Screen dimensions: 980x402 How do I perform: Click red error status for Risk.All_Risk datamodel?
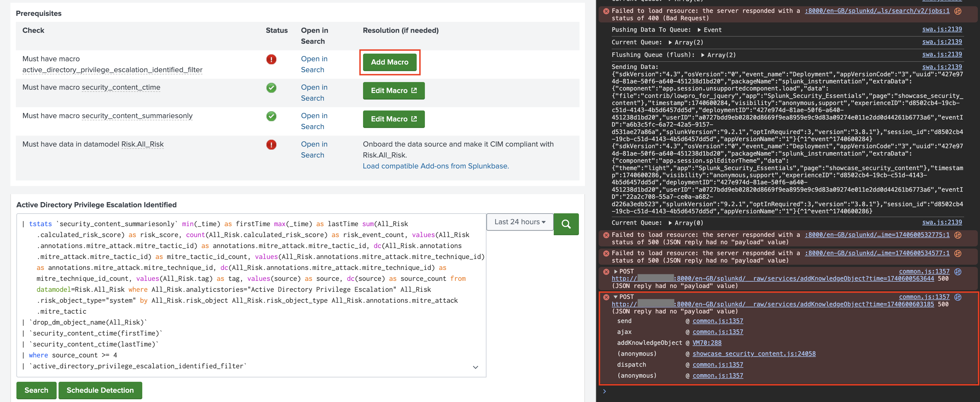tap(271, 144)
